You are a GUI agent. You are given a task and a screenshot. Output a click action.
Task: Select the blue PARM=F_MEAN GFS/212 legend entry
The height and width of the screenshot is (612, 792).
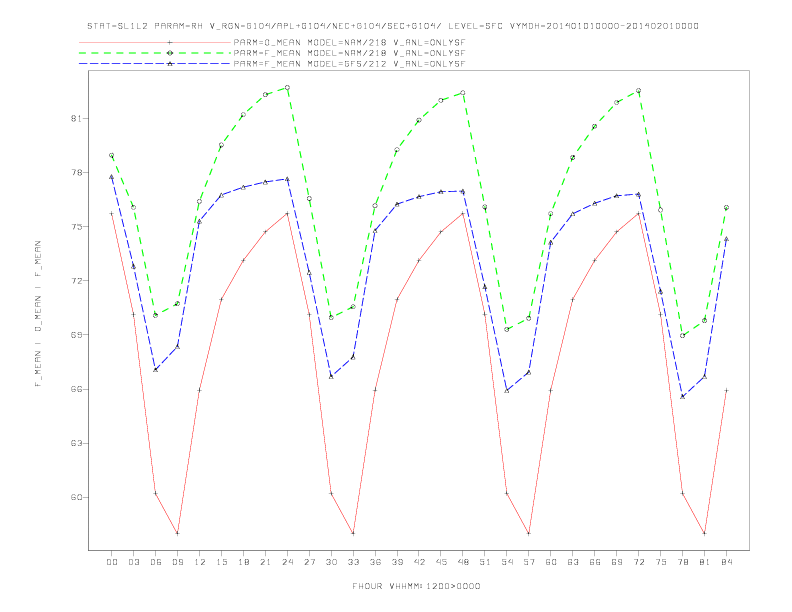point(272,64)
